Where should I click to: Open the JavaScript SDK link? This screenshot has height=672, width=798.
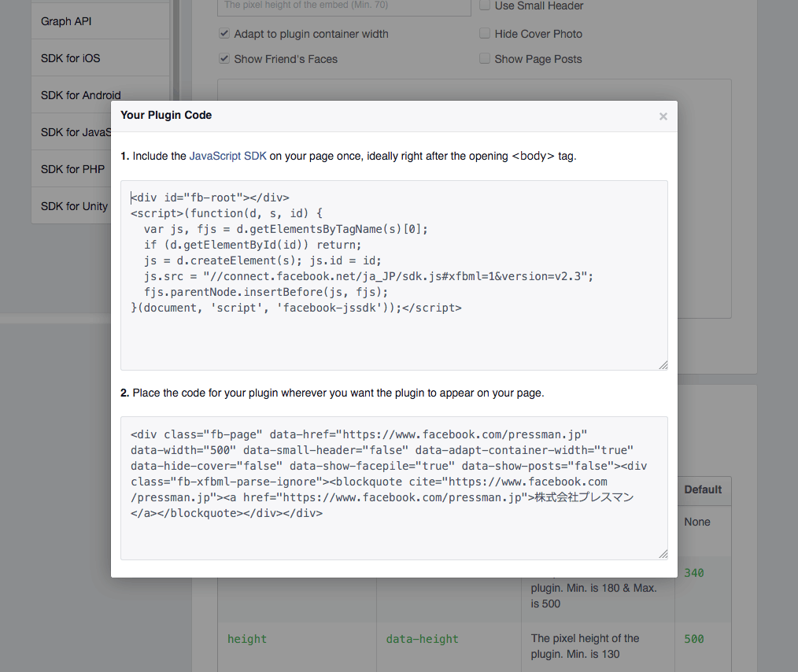coord(227,156)
